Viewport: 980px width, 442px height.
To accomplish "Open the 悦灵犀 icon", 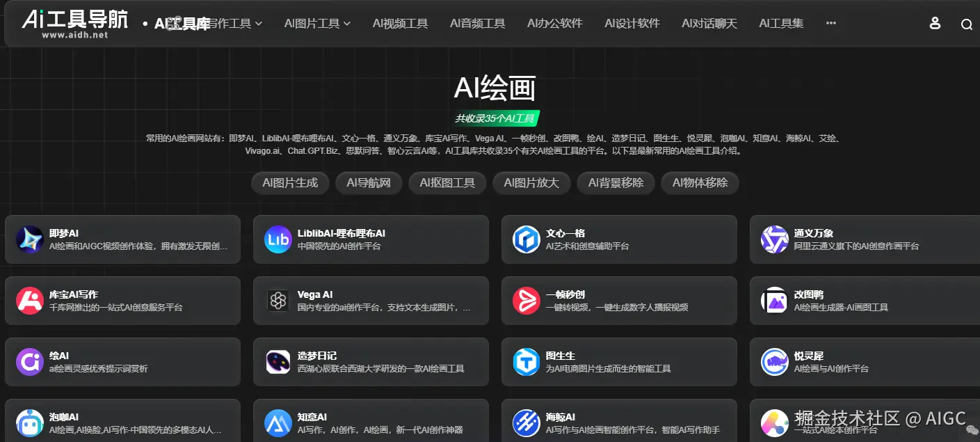I will [x=775, y=362].
